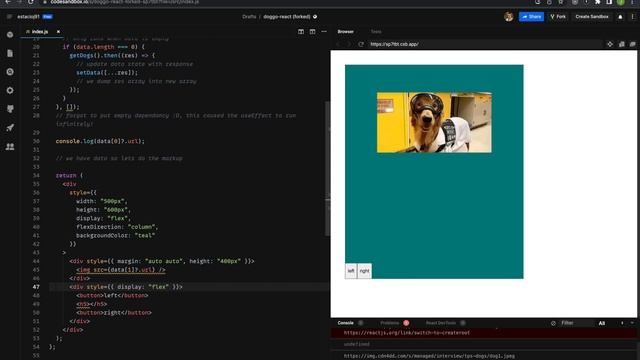Click the 'left' button in the preview
The width and height of the screenshot is (640, 360).
[x=351, y=271]
